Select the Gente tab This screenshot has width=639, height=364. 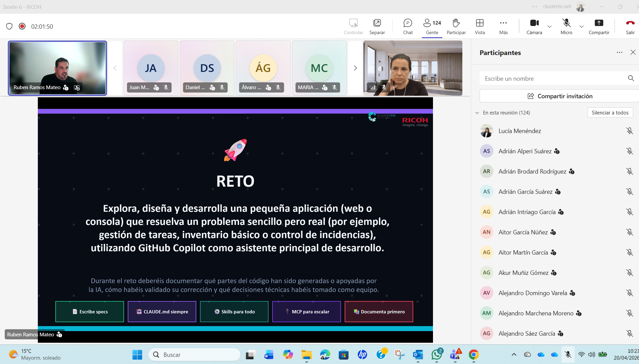[x=432, y=26]
